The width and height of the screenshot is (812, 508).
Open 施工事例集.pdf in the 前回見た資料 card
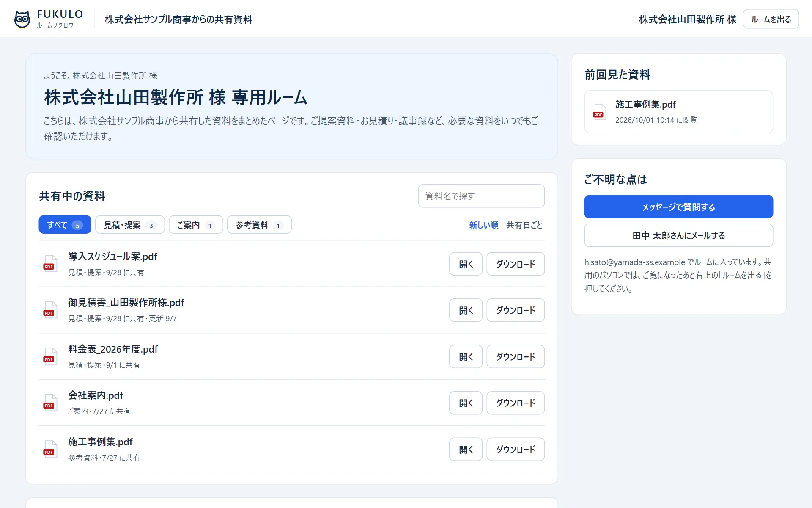point(678,112)
